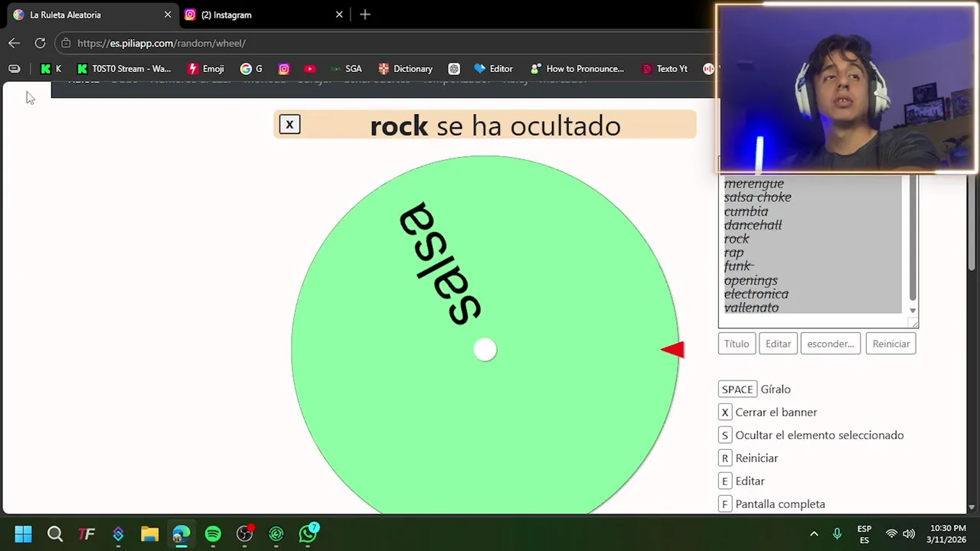Screen dimensions: 980x551
Task: Select 'dancehall' in the items list
Action: click(x=753, y=225)
